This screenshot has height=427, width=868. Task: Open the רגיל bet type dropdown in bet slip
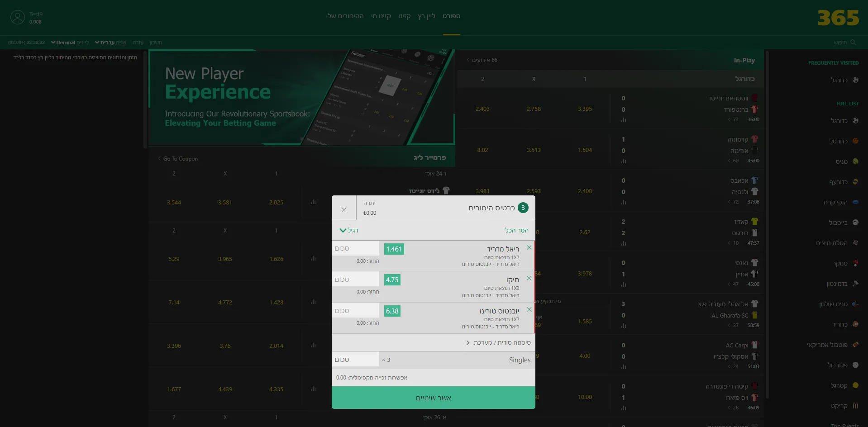pyautogui.click(x=349, y=230)
